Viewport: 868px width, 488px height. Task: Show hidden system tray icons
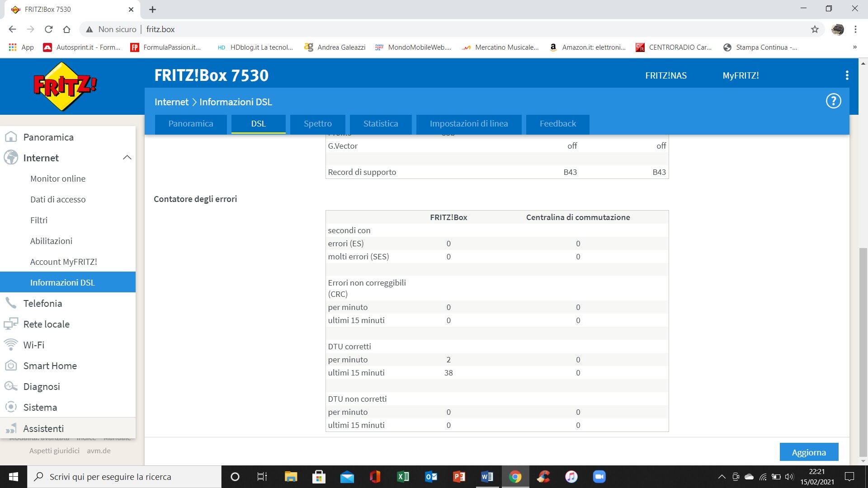[x=722, y=477]
